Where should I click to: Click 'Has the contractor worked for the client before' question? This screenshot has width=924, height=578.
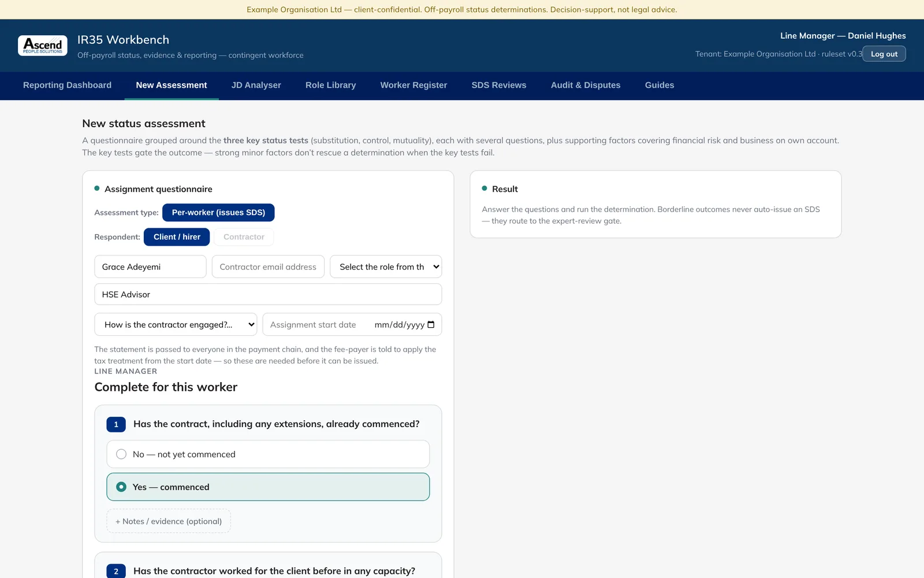click(x=274, y=571)
